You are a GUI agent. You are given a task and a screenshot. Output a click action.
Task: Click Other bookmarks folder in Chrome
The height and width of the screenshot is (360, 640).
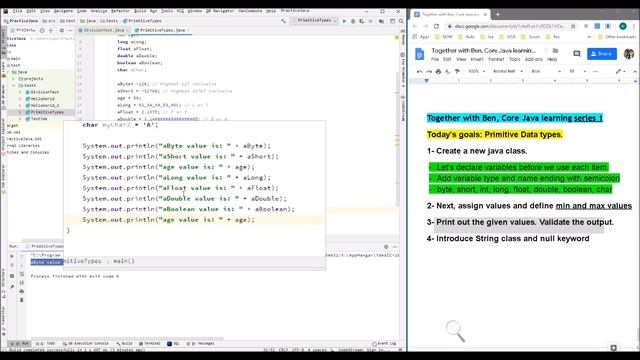pos(618,37)
